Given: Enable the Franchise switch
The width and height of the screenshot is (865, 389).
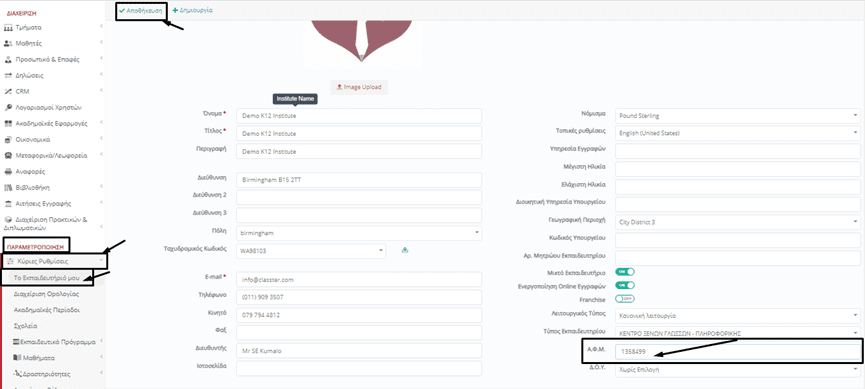Looking at the screenshot, I should [x=625, y=299].
